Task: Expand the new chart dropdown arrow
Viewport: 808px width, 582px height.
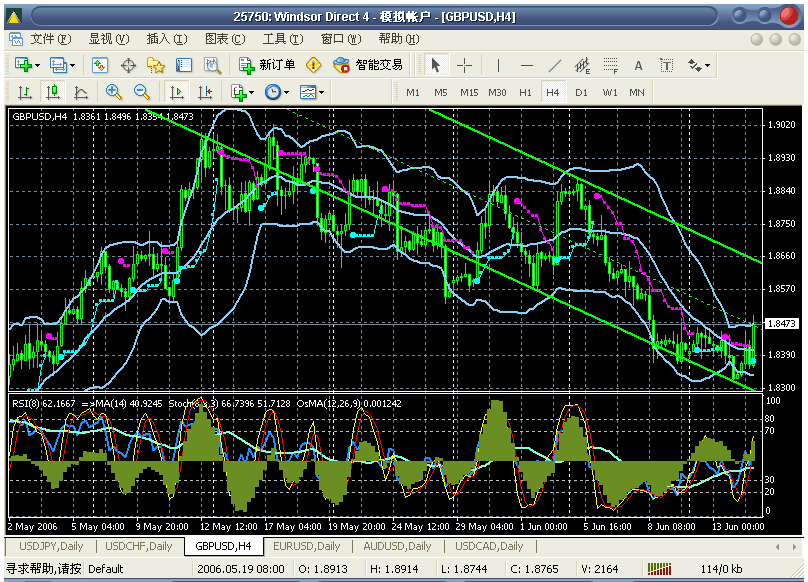Action: pyautogui.click(x=38, y=65)
